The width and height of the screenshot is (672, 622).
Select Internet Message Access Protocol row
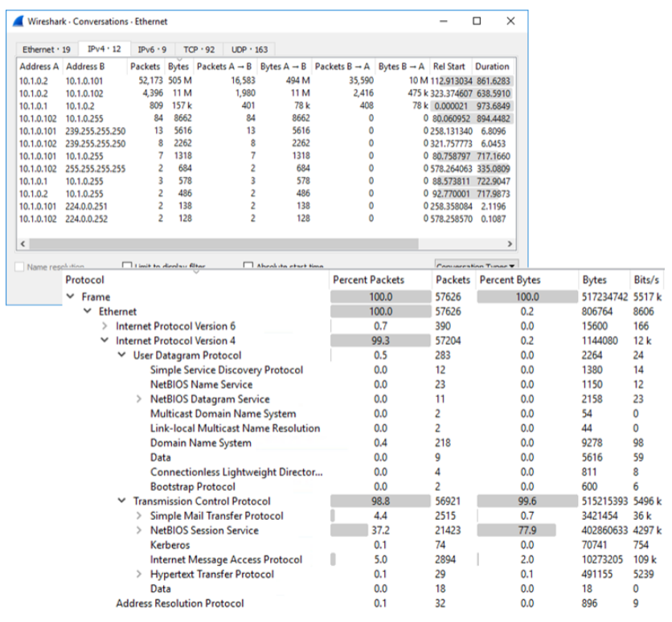tap(363, 559)
